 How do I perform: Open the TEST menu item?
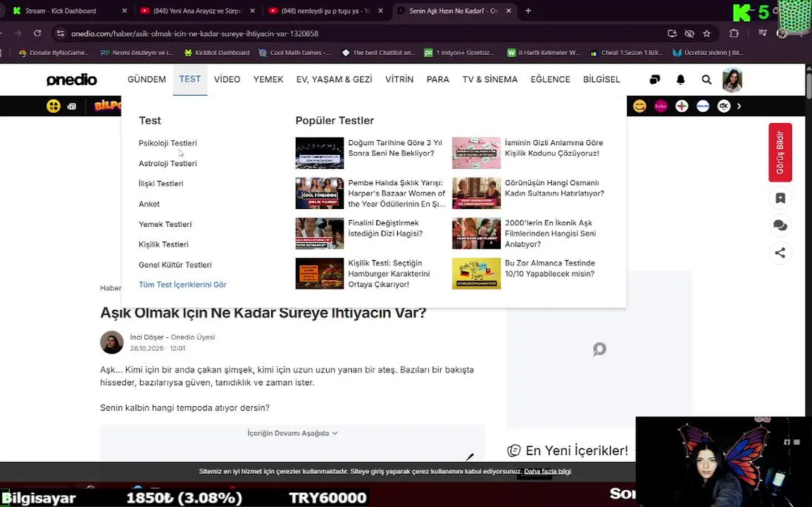[189, 80]
